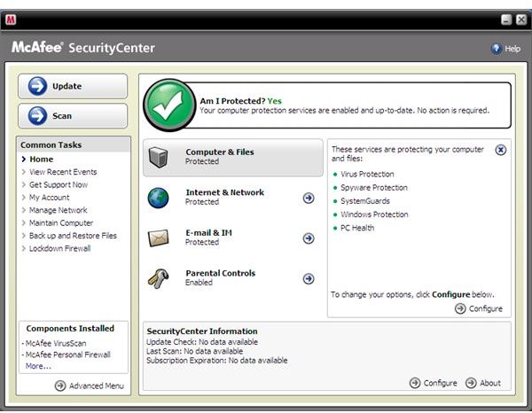532x413 pixels.
Task: Go to Home in Common Tasks
Action: pyautogui.click(x=42, y=159)
